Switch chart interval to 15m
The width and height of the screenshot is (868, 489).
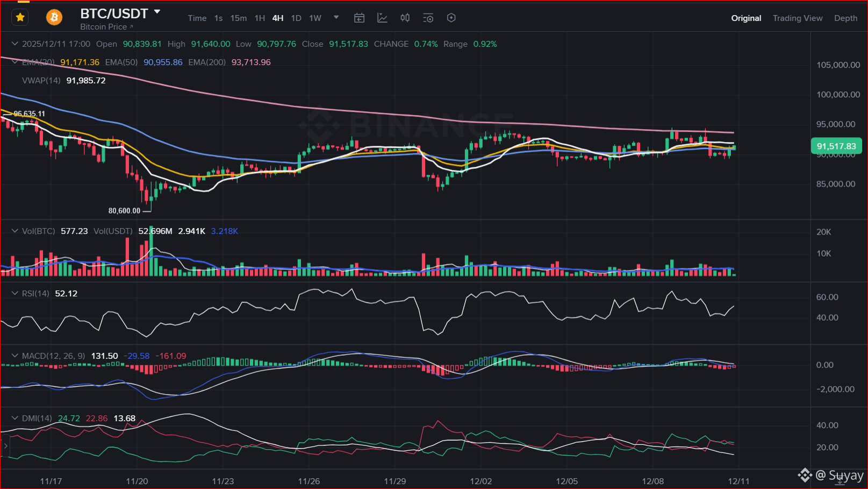[x=238, y=18]
